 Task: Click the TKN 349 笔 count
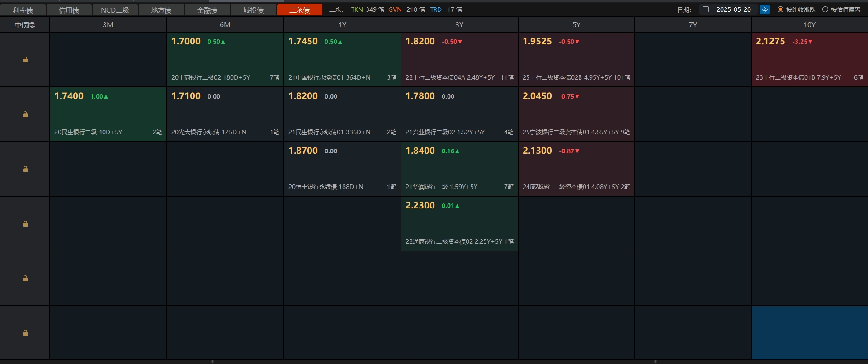click(368, 9)
